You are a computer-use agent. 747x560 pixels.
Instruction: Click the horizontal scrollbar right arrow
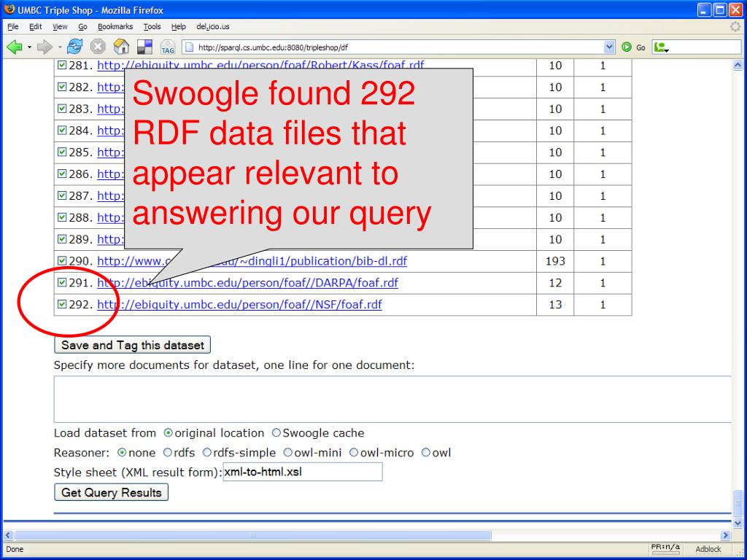coord(726,535)
